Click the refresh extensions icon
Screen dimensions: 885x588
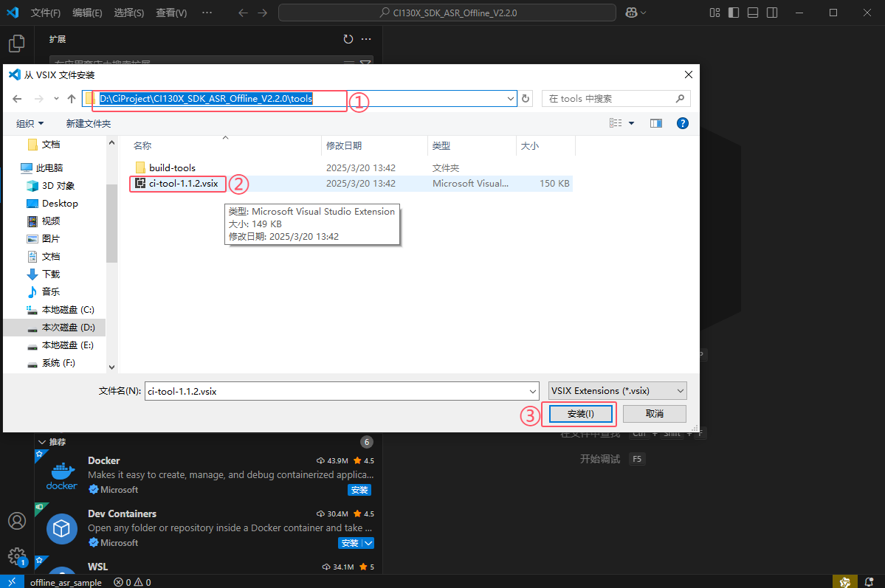coord(348,39)
